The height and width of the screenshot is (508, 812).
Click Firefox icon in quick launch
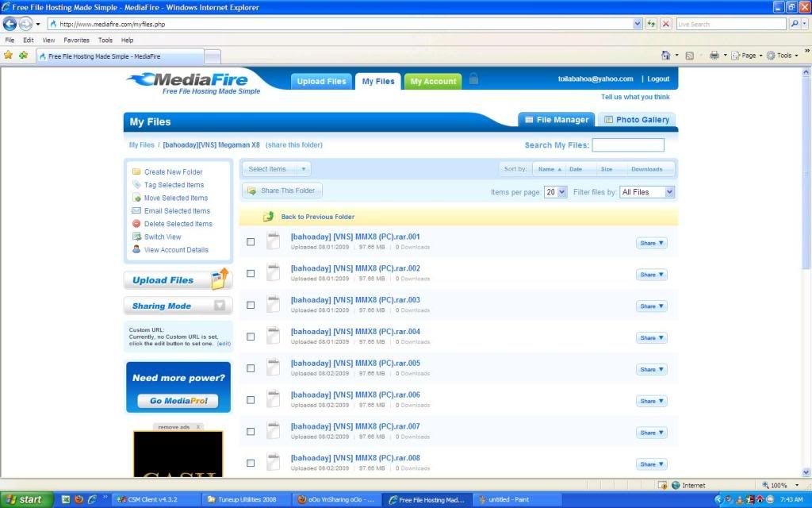[x=79, y=500]
